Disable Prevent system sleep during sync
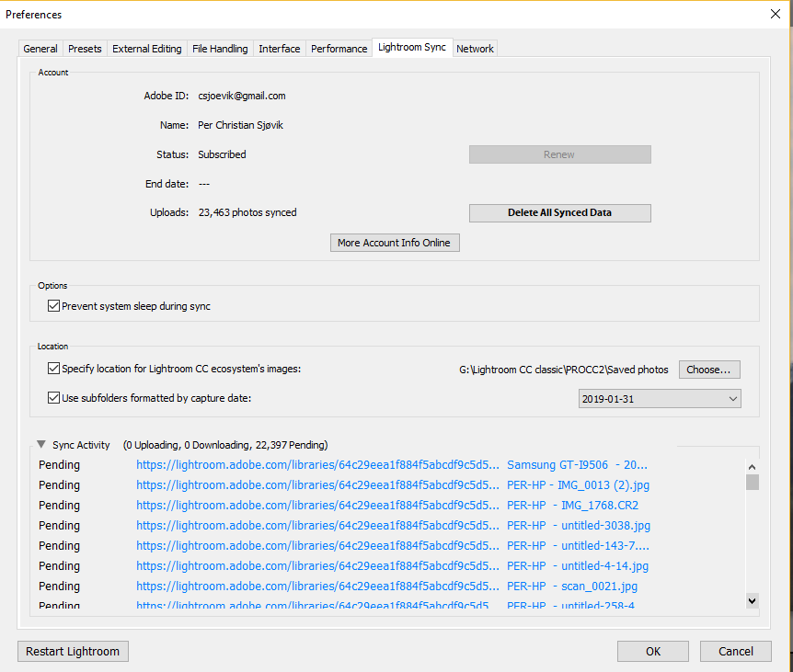Screen dimensions: 793x672 53,305
